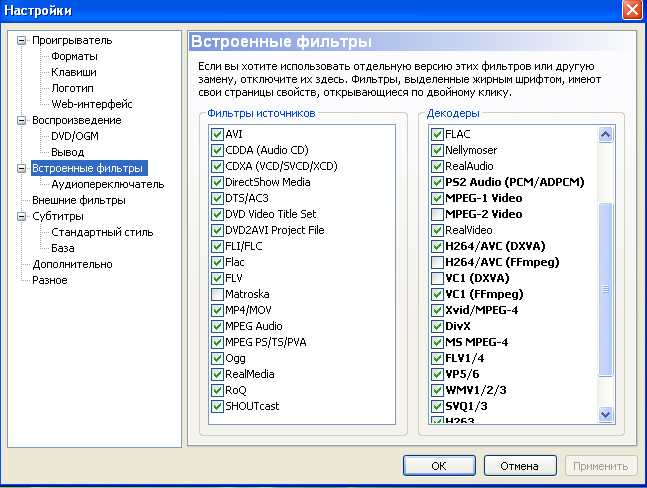Screen dimensions: 647x488
Task: Click the decoders list scroll-up arrow
Action: tap(605, 134)
